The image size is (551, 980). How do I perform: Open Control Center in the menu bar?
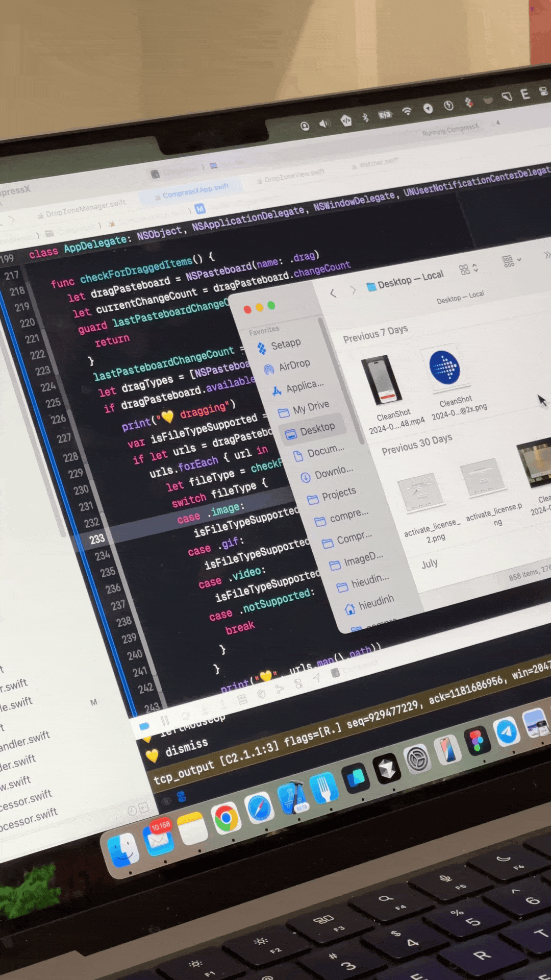click(x=544, y=91)
